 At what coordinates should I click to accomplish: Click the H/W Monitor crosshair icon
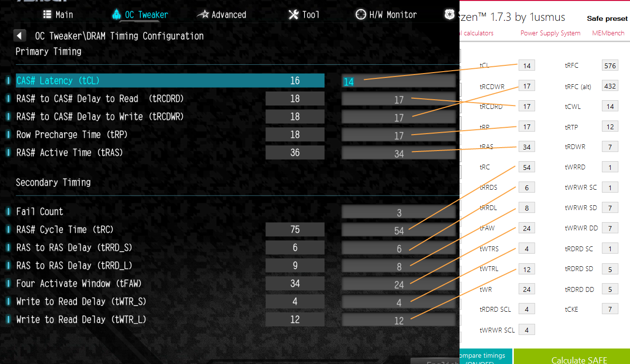point(361,15)
